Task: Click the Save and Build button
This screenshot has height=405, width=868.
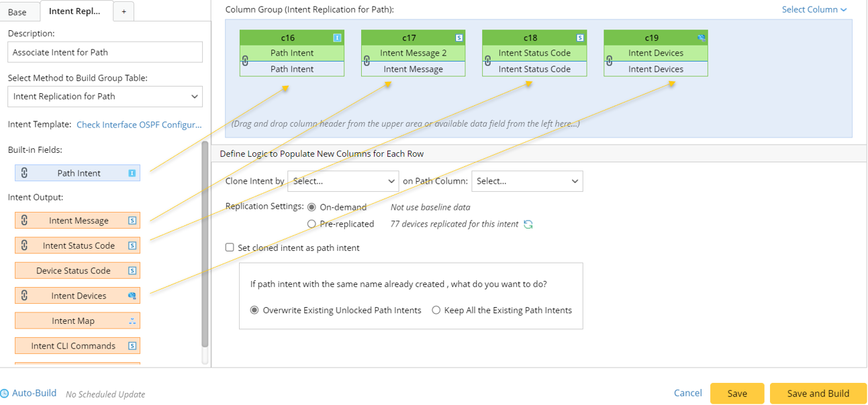Action: tap(818, 394)
